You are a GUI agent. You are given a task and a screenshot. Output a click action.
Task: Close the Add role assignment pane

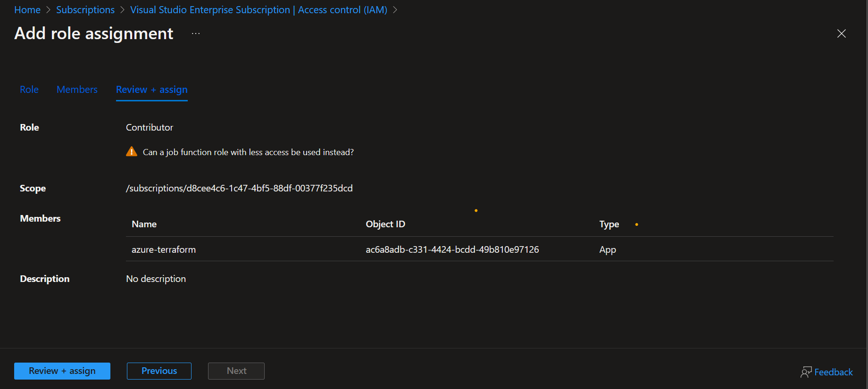tap(841, 33)
